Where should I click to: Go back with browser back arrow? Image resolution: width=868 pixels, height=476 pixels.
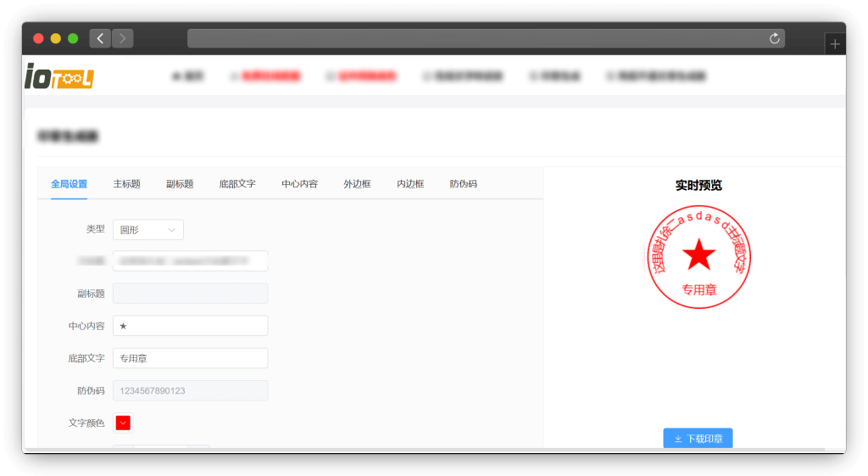(100, 38)
